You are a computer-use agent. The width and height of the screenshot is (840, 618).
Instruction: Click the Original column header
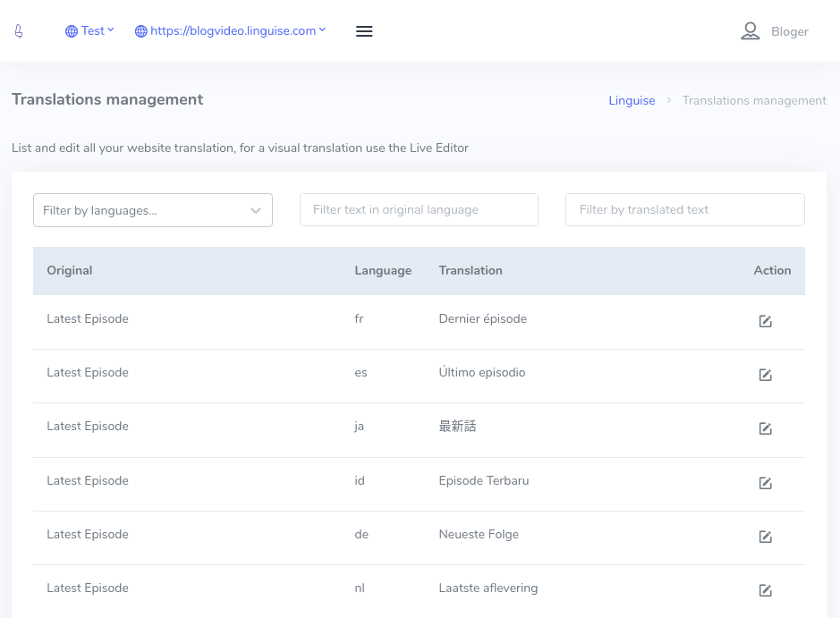coord(70,271)
